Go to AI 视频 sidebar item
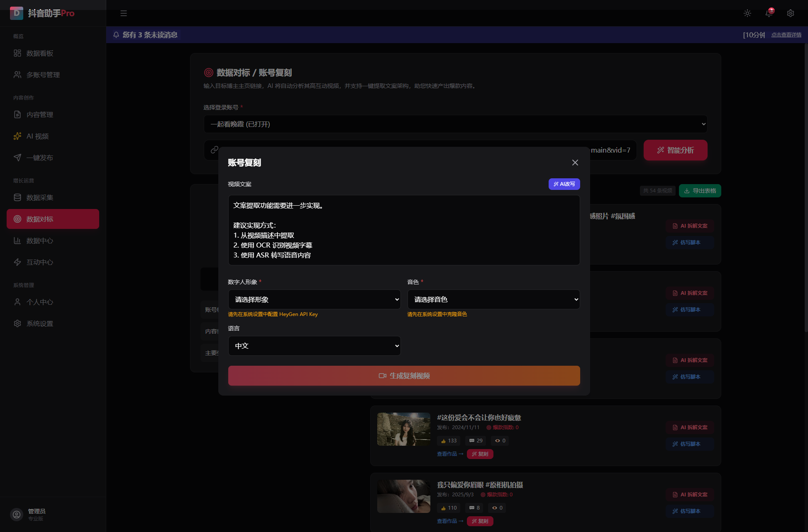The height and width of the screenshot is (532, 808). coord(37,136)
